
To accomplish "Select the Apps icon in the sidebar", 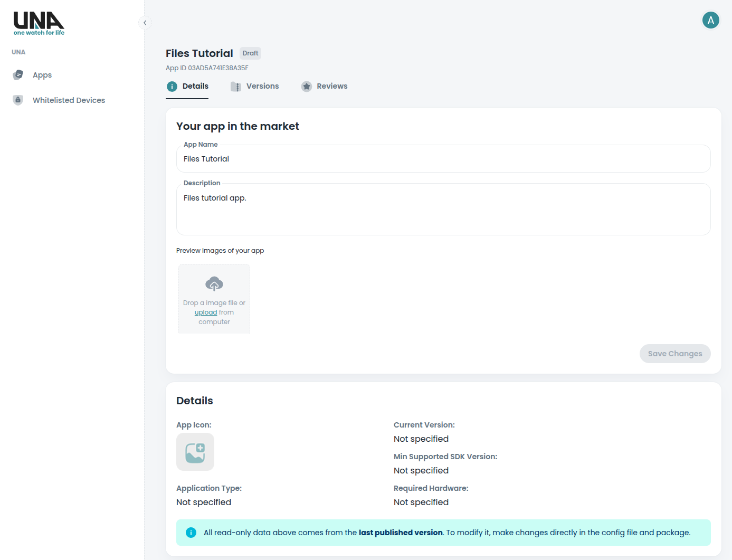I will click(x=18, y=74).
